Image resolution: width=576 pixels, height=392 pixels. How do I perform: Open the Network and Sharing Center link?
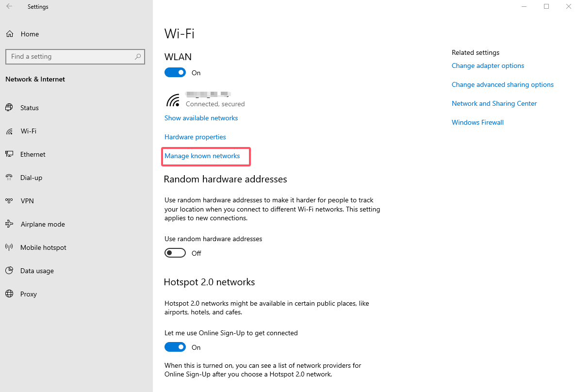tap(494, 103)
